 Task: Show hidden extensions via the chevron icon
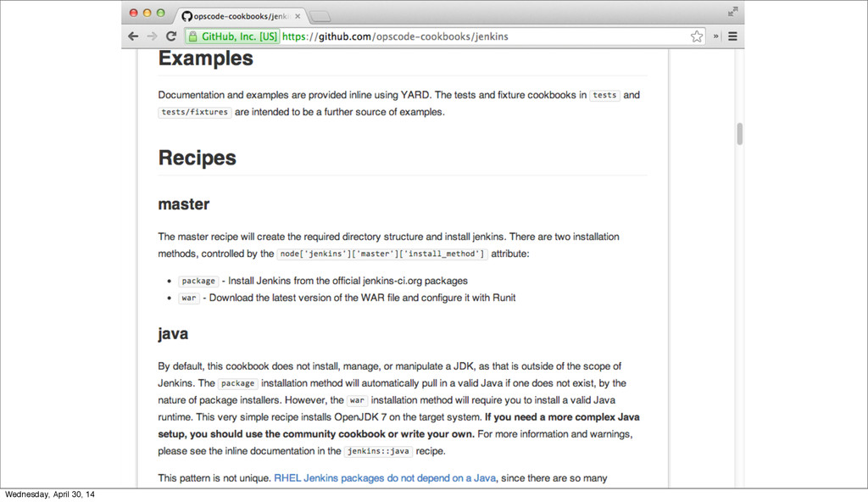[715, 36]
